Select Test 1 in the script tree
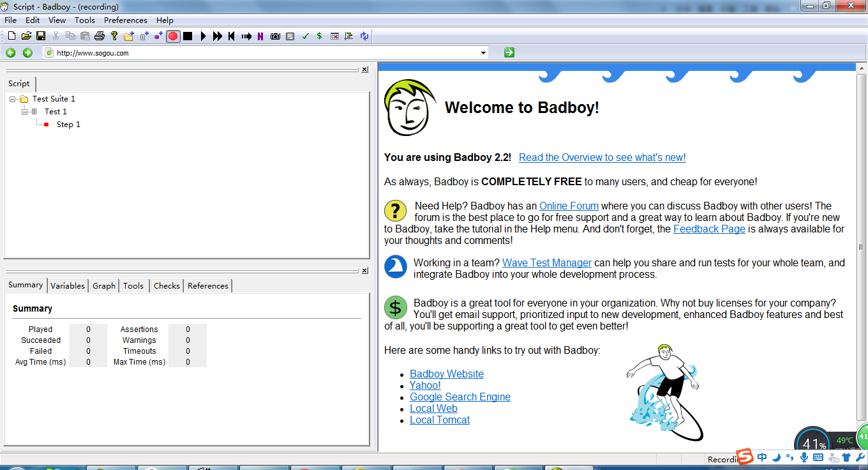This screenshot has height=470, width=868. pos(56,112)
